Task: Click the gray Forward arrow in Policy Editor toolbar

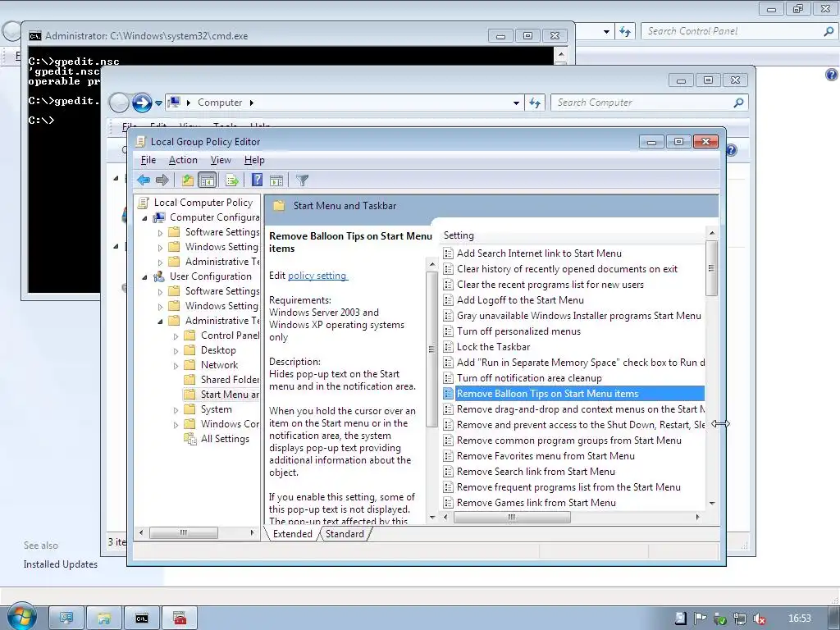Action: pos(162,180)
